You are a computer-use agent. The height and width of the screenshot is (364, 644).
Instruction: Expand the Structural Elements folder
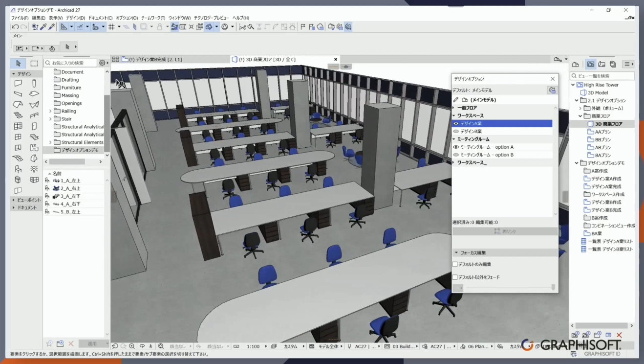click(x=50, y=142)
